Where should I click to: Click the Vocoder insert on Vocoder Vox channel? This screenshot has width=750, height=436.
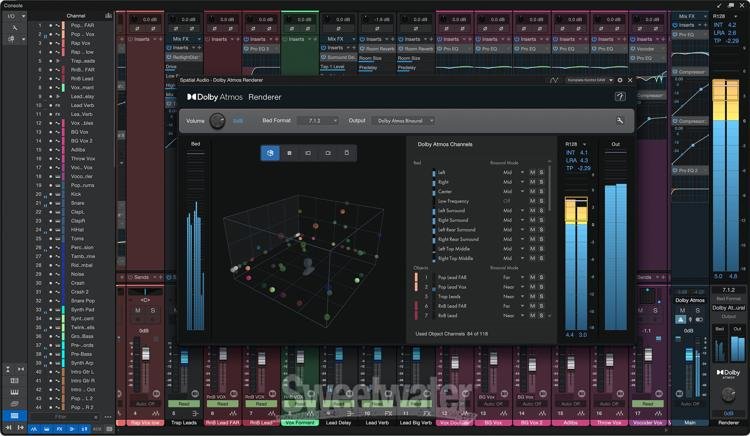pyautogui.click(x=648, y=49)
